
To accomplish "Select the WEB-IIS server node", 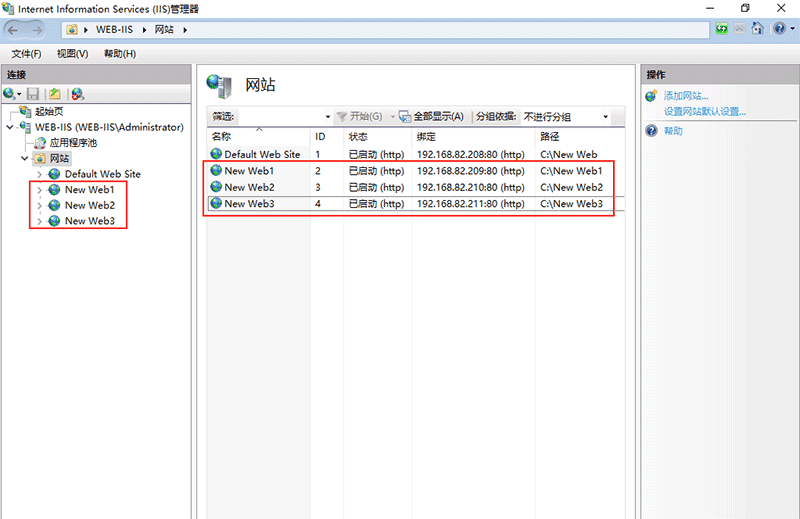I will [x=109, y=127].
